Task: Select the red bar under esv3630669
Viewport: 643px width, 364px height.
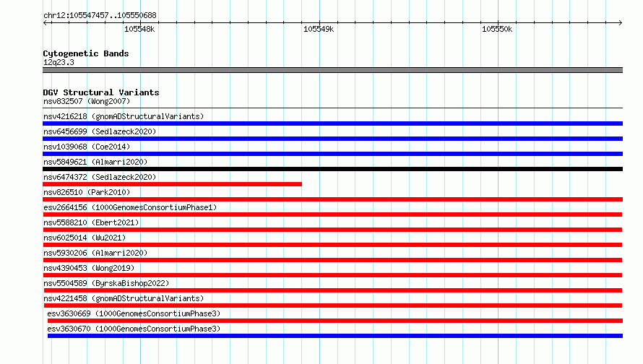Action: click(x=335, y=321)
